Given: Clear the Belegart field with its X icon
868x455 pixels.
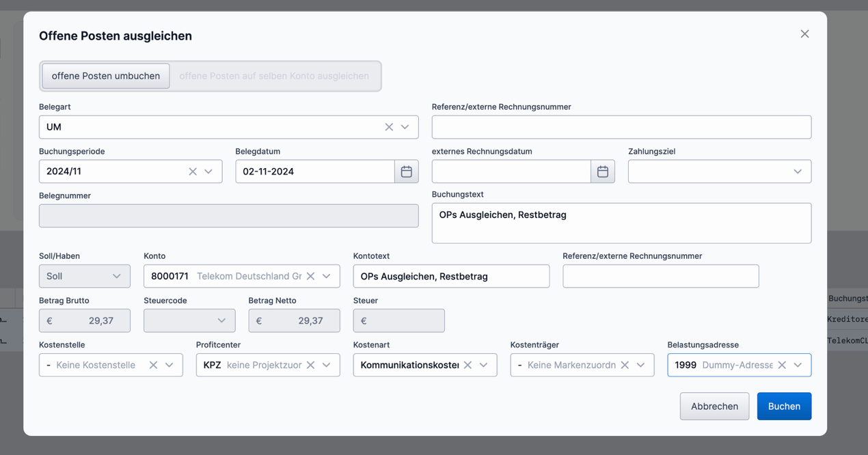Looking at the screenshot, I should [388, 126].
